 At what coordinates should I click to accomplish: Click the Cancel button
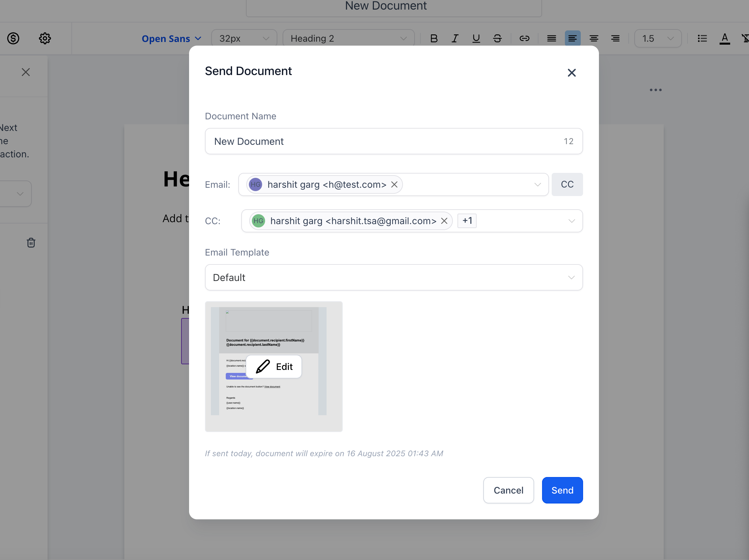[x=508, y=490]
